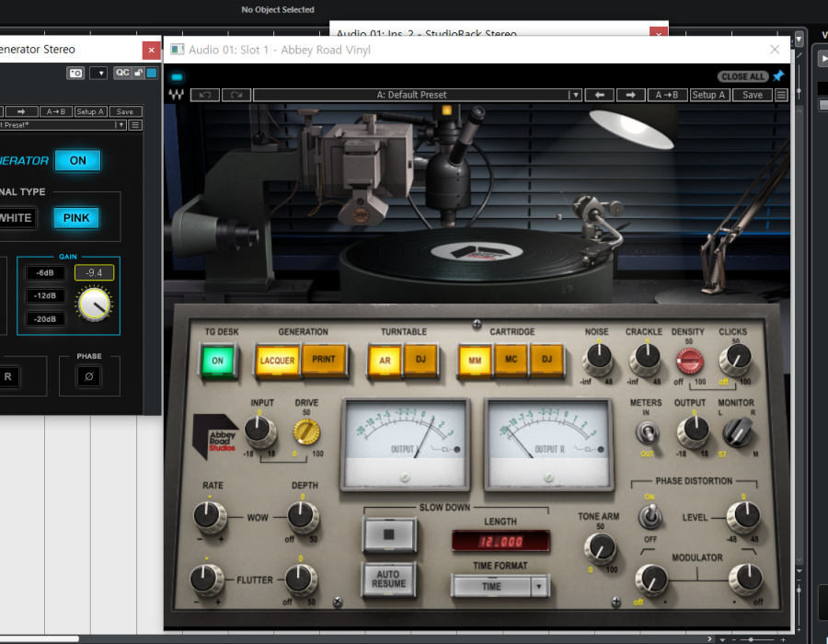Flip the Meters IN/OUT switch
828x644 pixels.
click(647, 432)
